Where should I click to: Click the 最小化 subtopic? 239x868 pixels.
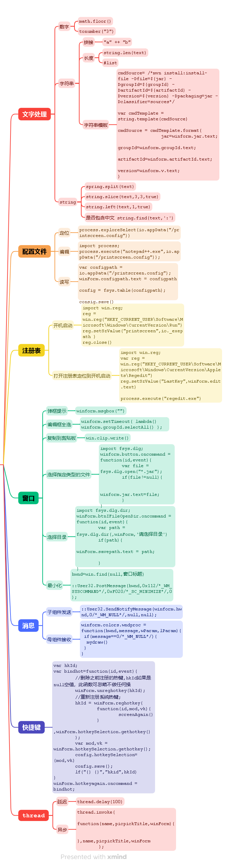[55, 585]
